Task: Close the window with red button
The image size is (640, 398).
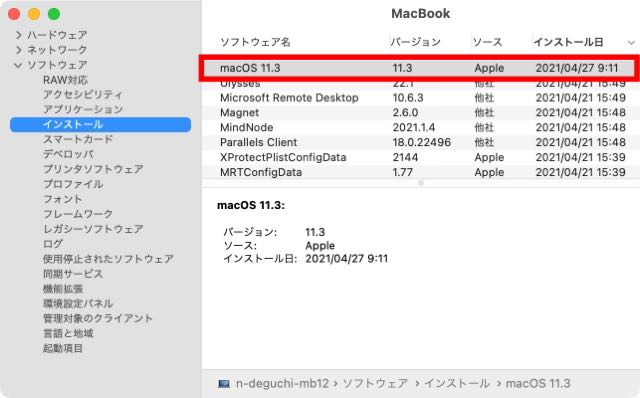Action: 14,14
